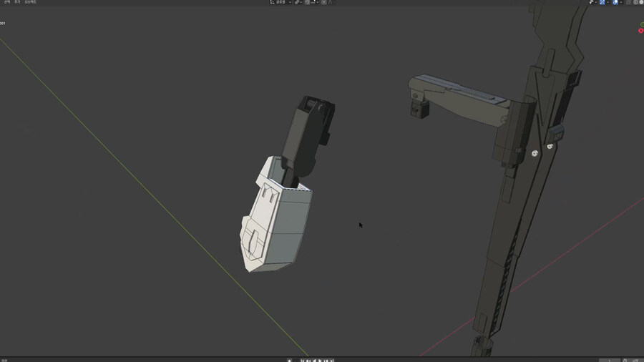Viewport: 644px width, 362px height.
Task: Open the transform orientation dropdown
Action: pyautogui.click(x=283, y=2)
